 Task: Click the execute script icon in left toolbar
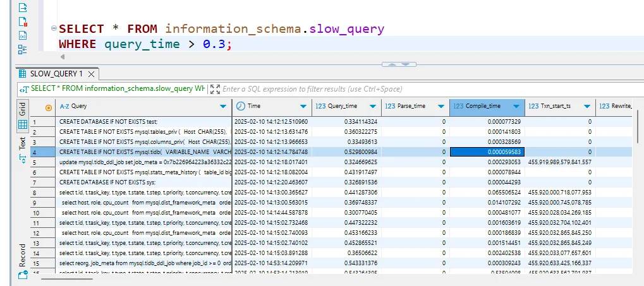click(x=23, y=8)
